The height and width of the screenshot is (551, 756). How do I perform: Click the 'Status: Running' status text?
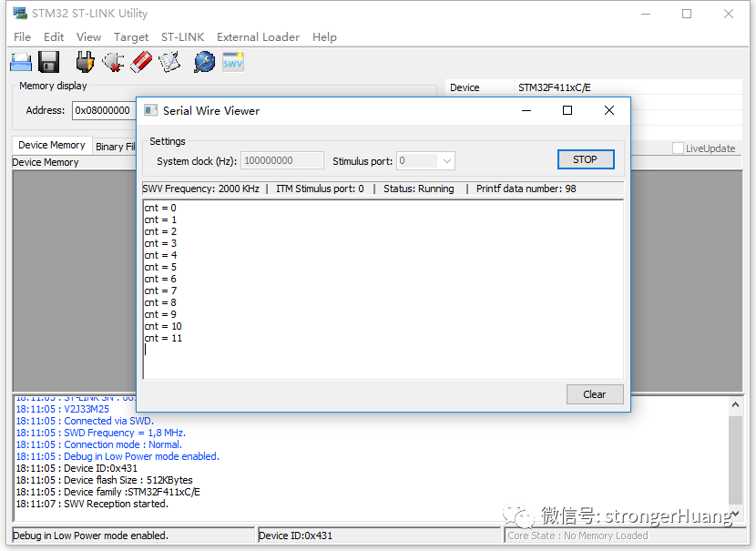pyautogui.click(x=418, y=189)
